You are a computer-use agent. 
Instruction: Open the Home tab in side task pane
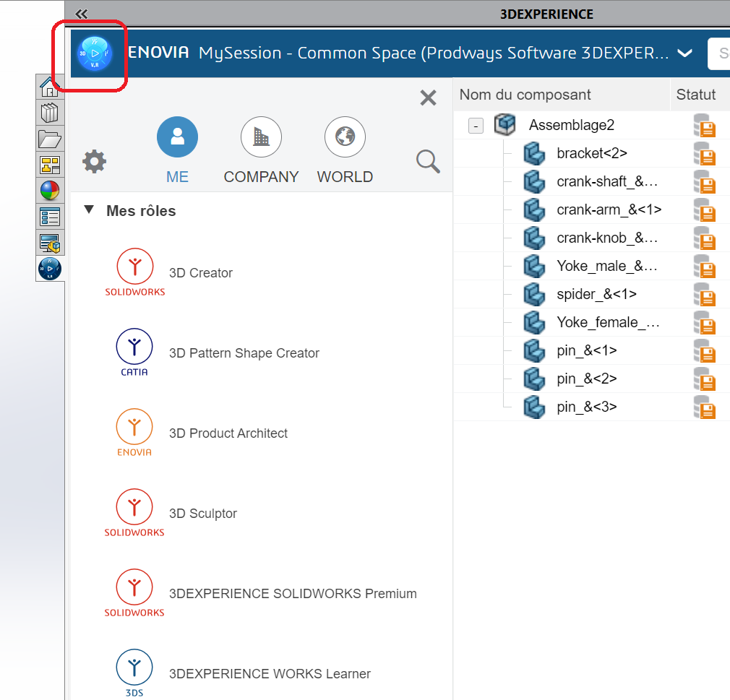[x=50, y=86]
